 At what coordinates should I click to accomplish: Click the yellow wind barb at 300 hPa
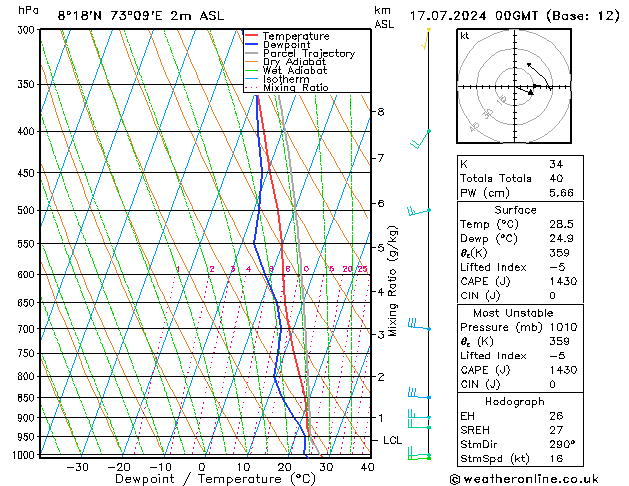(426, 39)
